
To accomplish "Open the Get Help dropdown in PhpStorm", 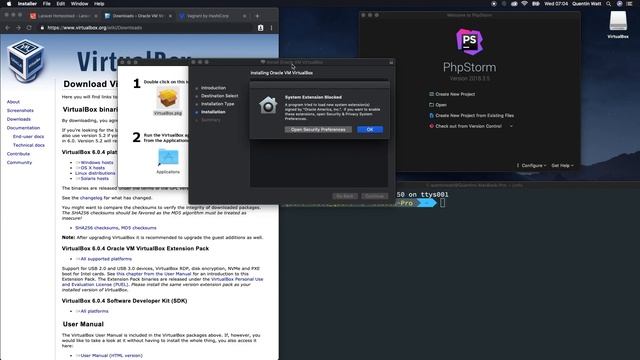I will (x=562, y=165).
